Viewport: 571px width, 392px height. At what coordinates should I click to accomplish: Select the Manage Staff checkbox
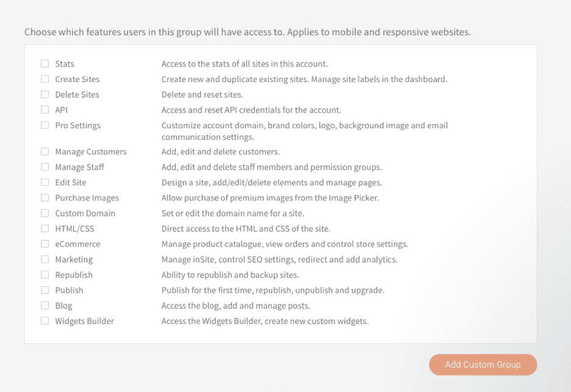coord(45,167)
